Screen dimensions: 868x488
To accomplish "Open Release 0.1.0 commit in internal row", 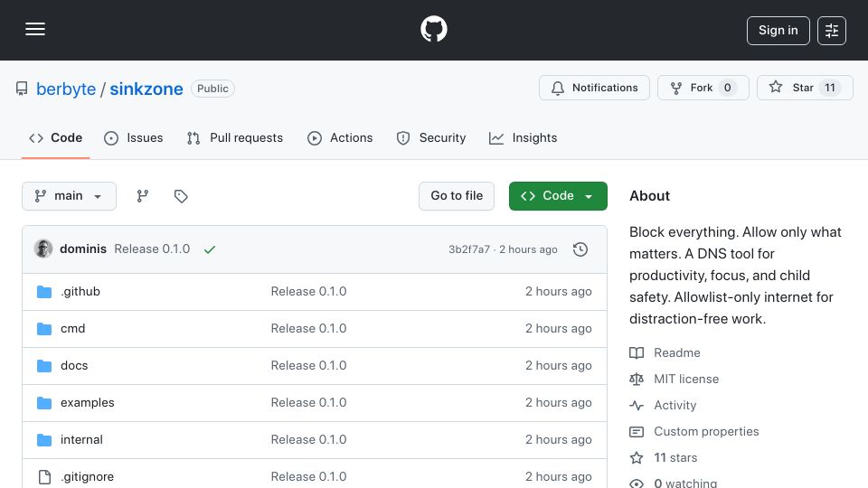I will pos(308,440).
